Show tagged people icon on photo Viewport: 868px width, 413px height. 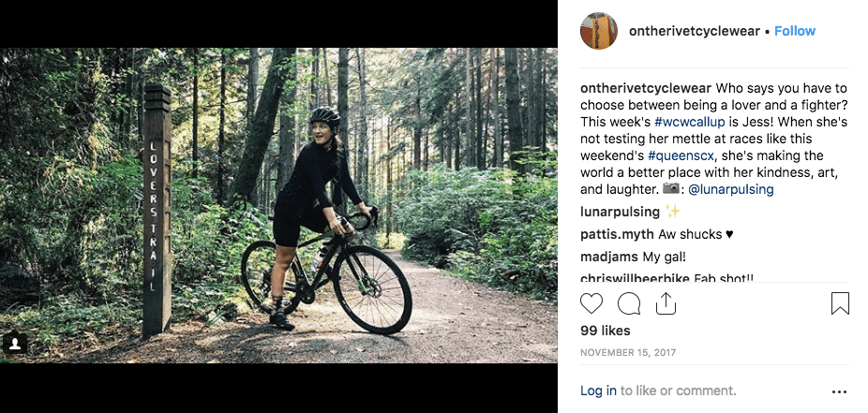pos(14,344)
